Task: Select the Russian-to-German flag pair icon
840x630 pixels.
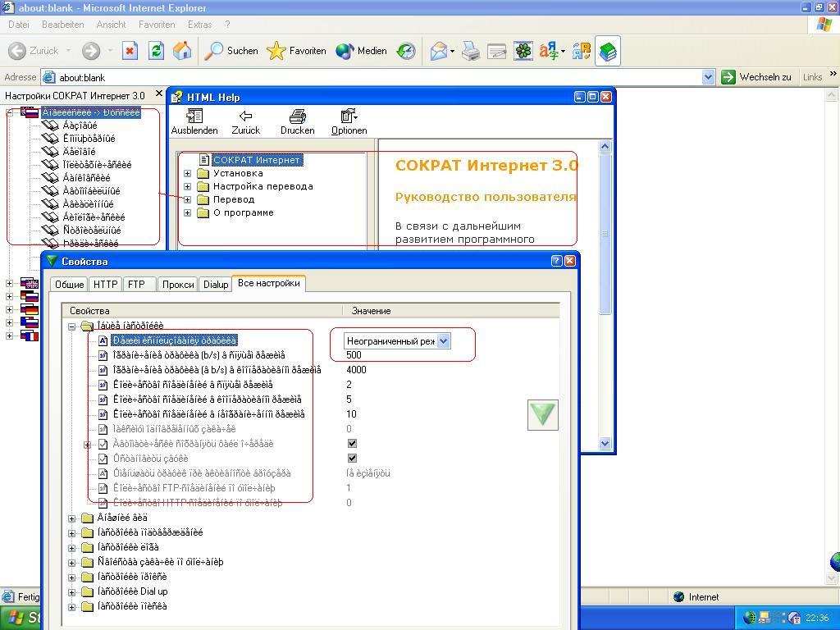Action: pyautogui.click(x=30, y=309)
